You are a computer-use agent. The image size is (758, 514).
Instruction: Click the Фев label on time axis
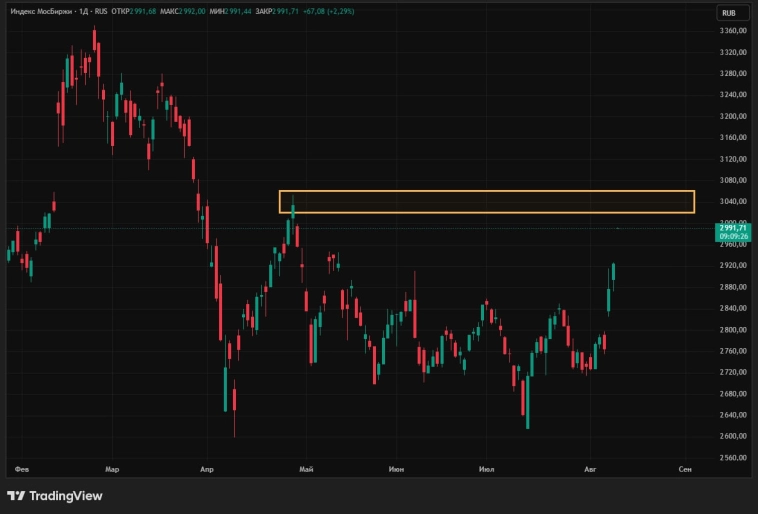point(23,468)
